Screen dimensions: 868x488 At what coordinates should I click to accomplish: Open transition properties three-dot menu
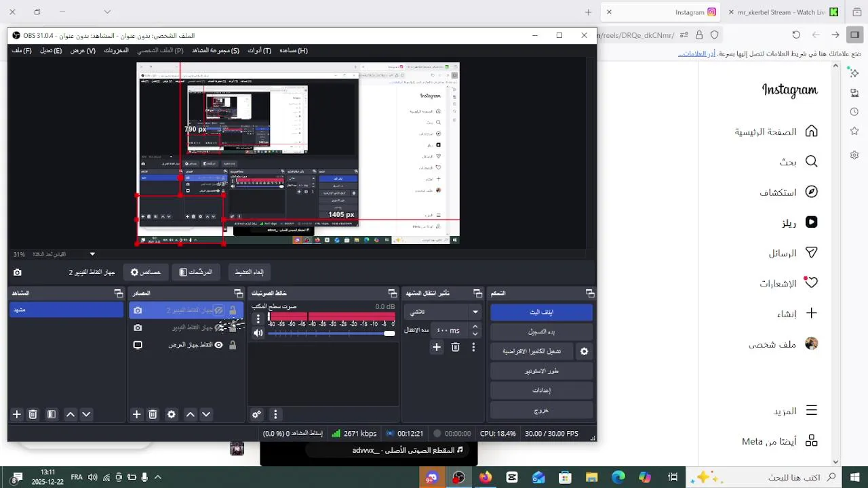click(474, 347)
